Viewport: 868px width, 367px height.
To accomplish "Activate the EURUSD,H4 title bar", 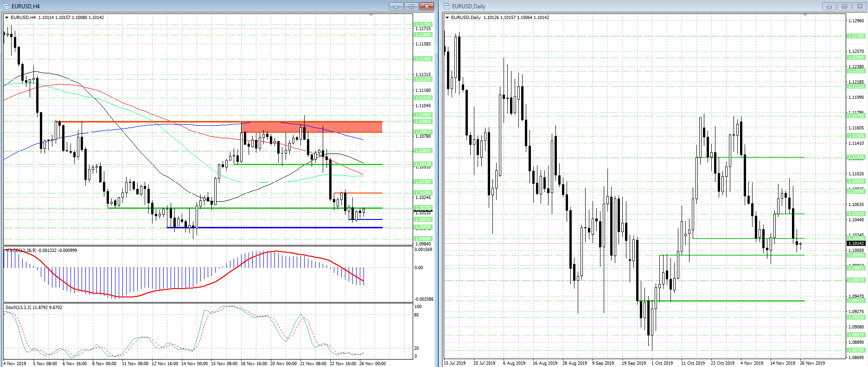I will click(x=195, y=6).
